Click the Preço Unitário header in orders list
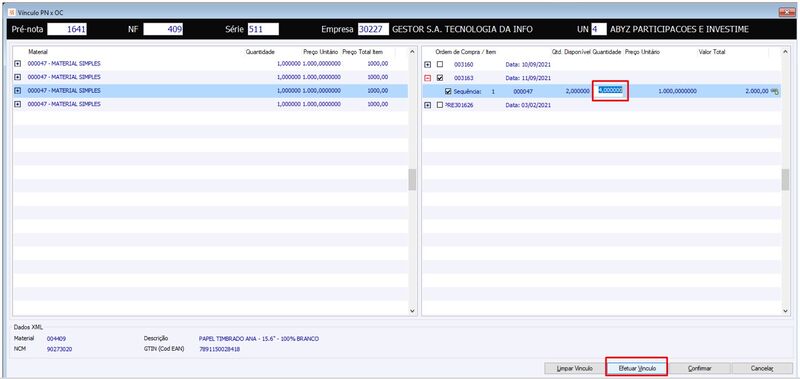 tap(642, 52)
